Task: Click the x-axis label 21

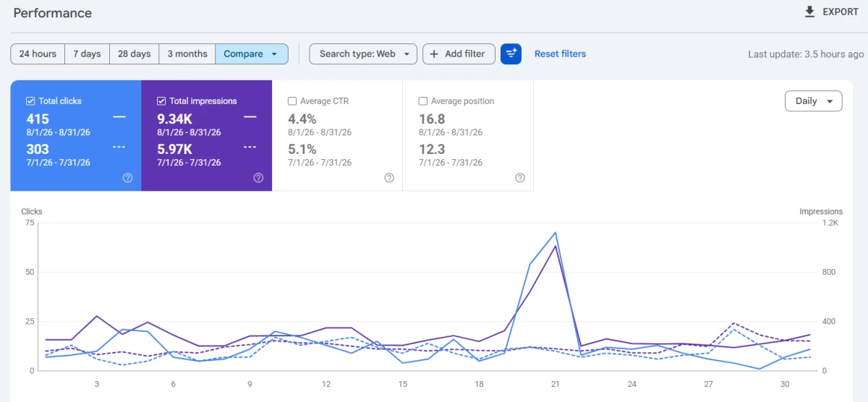Action: click(x=556, y=384)
